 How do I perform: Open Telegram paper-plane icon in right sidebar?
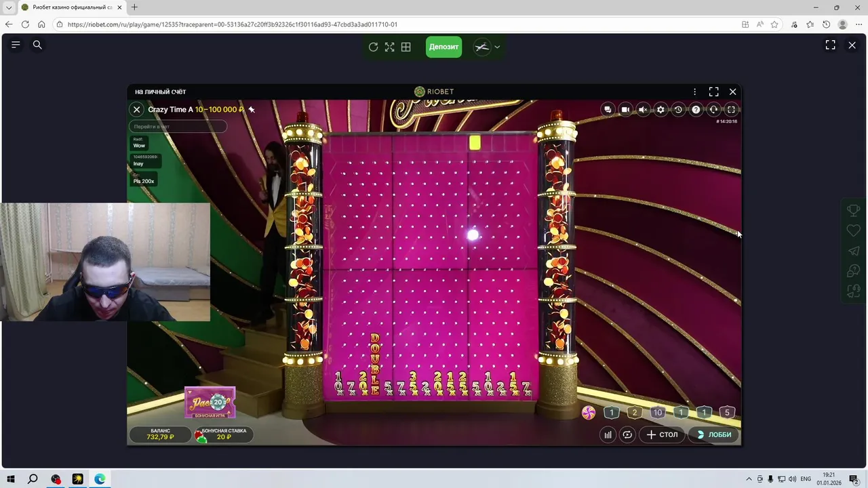[x=854, y=251]
